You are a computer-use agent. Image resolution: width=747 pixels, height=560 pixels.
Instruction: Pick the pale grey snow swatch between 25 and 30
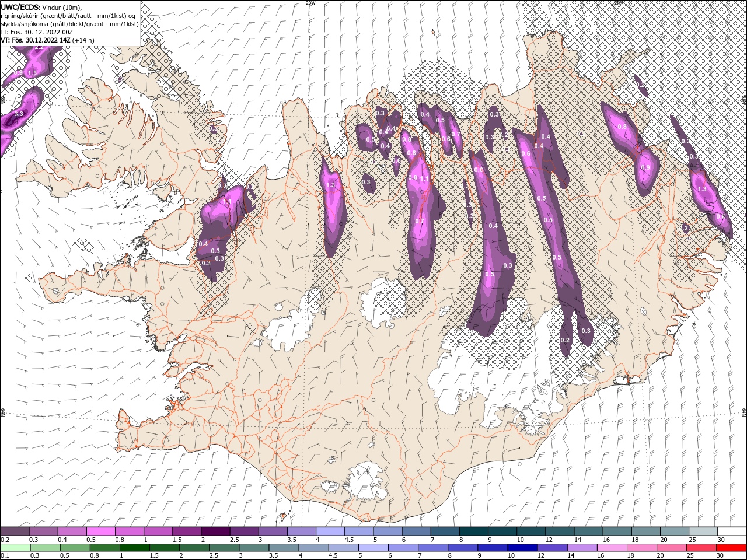703,531
